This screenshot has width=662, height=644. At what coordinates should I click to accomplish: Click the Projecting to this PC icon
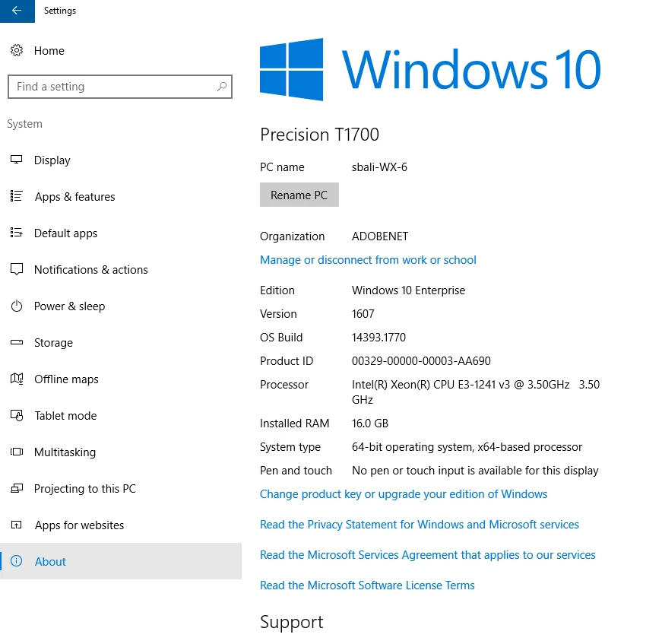17,488
